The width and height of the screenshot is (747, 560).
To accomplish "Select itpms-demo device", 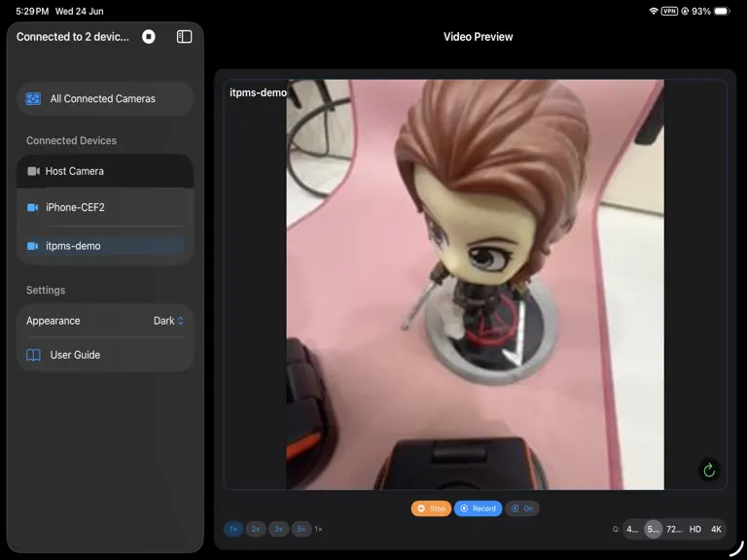I will pyautogui.click(x=105, y=246).
